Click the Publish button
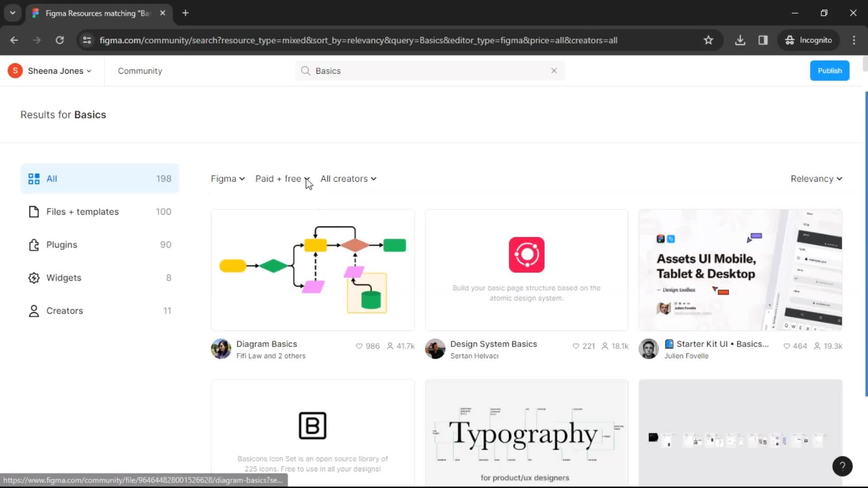 pos(830,71)
